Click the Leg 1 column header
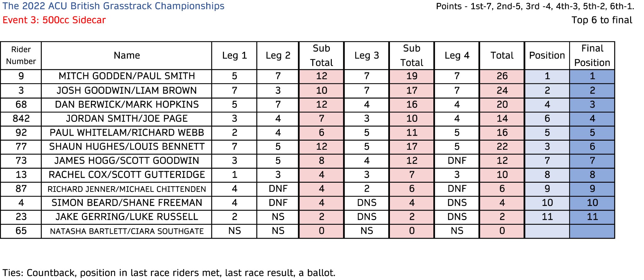This screenshot has width=644, height=280. click(x=234, y=56)
